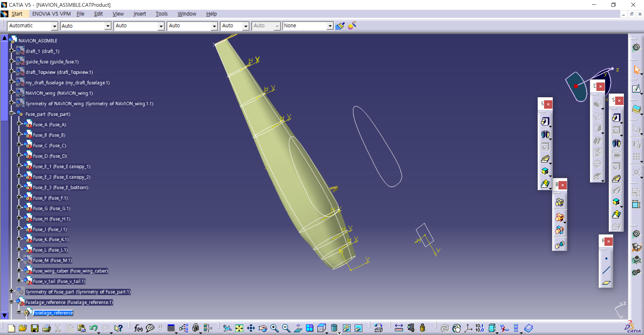Screen dimensions: 644x335
Task: Select the Point tool in floating toolbar
Action: click(606, 259)
